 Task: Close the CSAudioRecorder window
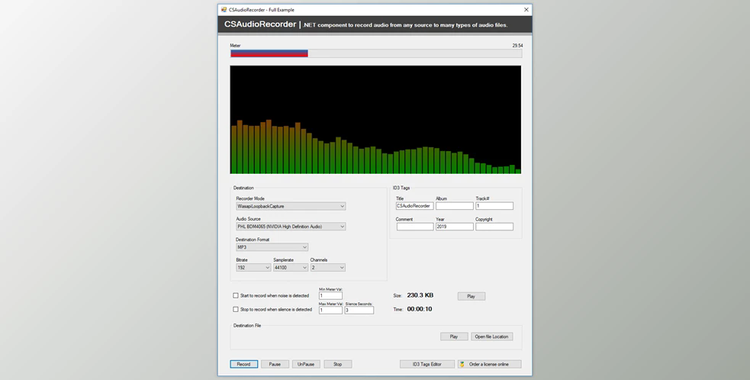tap(526, 10)
